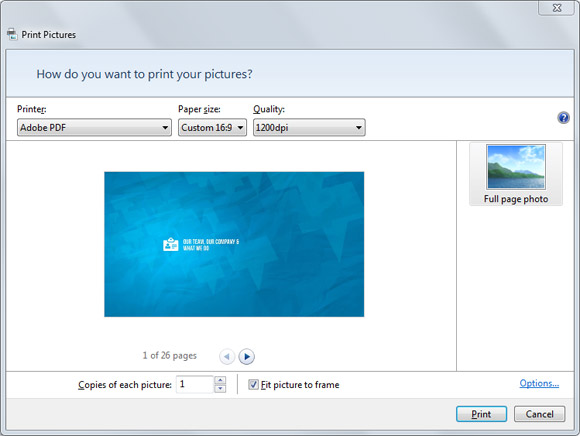Go to the next page arrow
Viewport: 580px width, 436px height.
tap(246, 356)
